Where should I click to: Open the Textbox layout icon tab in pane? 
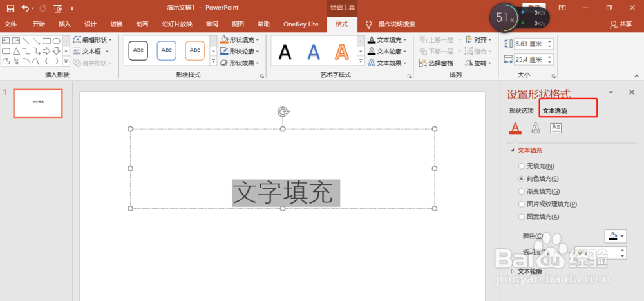pyautogui.click(x=556, y=128)
